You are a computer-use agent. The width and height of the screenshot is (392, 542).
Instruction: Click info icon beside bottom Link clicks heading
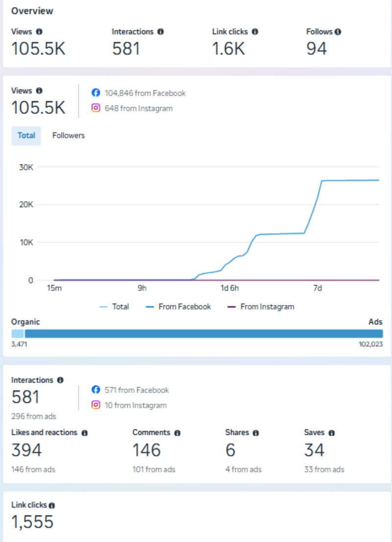tap(52, 505)
